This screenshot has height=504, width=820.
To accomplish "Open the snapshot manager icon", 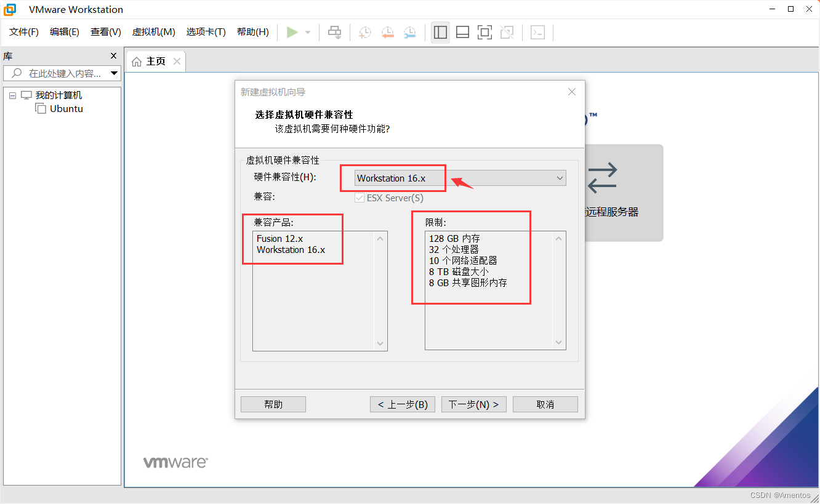I will click(409, 32).
